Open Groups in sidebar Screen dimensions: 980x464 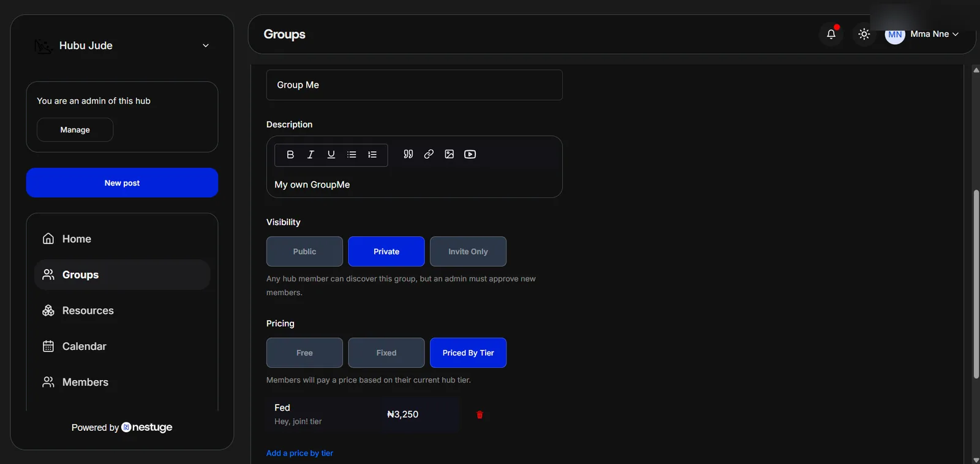coord(122,275)
